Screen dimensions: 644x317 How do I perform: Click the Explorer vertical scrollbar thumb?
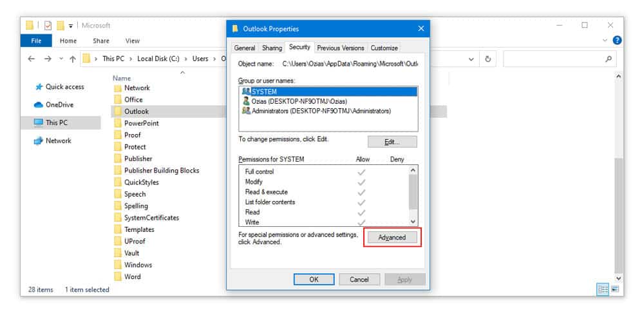618,214
